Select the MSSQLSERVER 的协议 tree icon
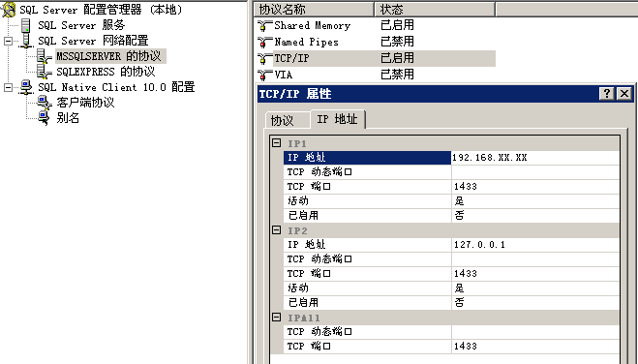Screen dimensions: 638x364 (x=44, y=56)
